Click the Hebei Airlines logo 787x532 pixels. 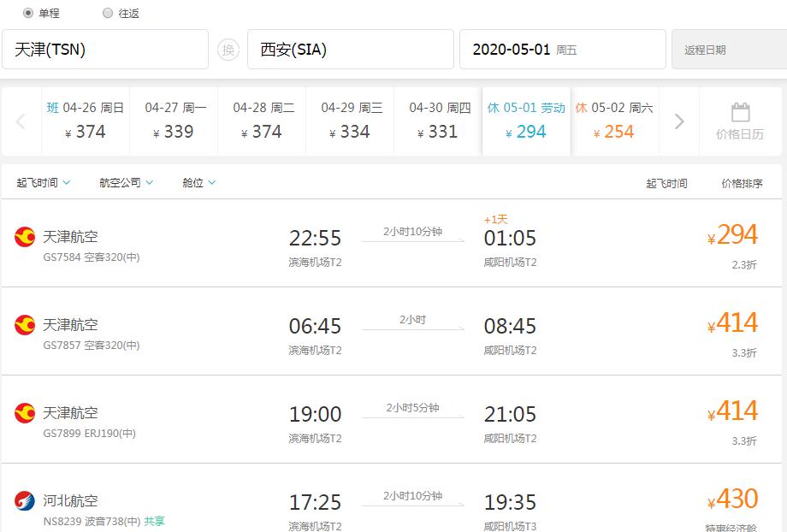(25, 501)
